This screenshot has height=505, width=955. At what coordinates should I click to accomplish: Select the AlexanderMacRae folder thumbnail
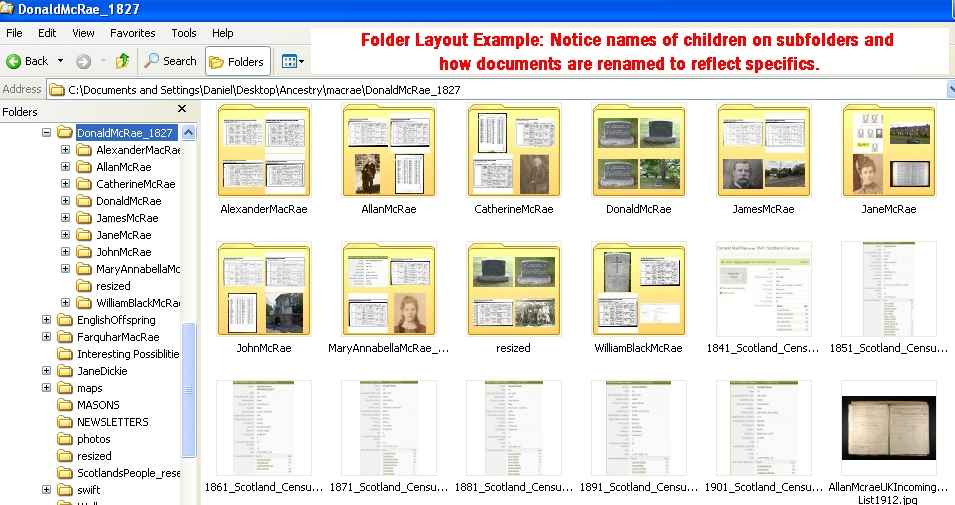pyautogui.click(x=264, y=152)
